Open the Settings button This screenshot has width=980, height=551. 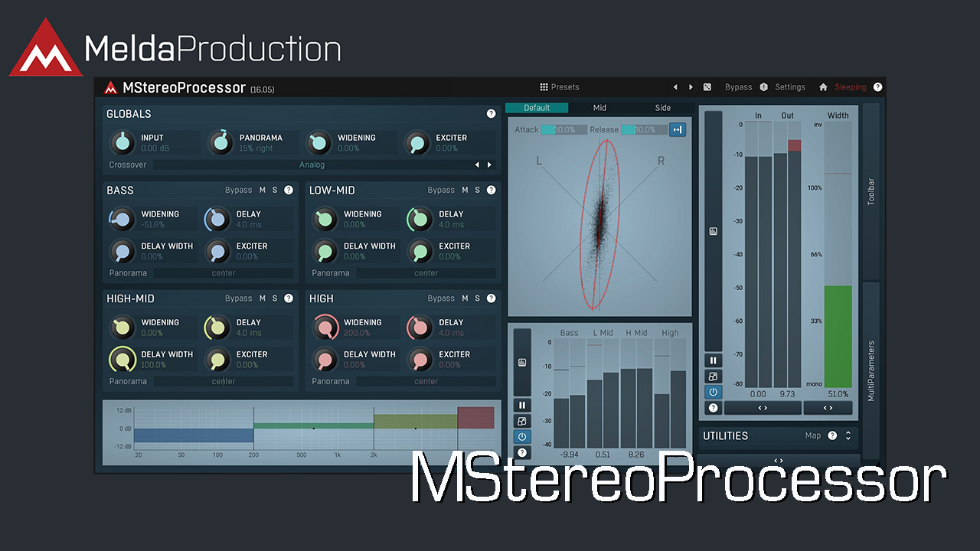[789, 87]
